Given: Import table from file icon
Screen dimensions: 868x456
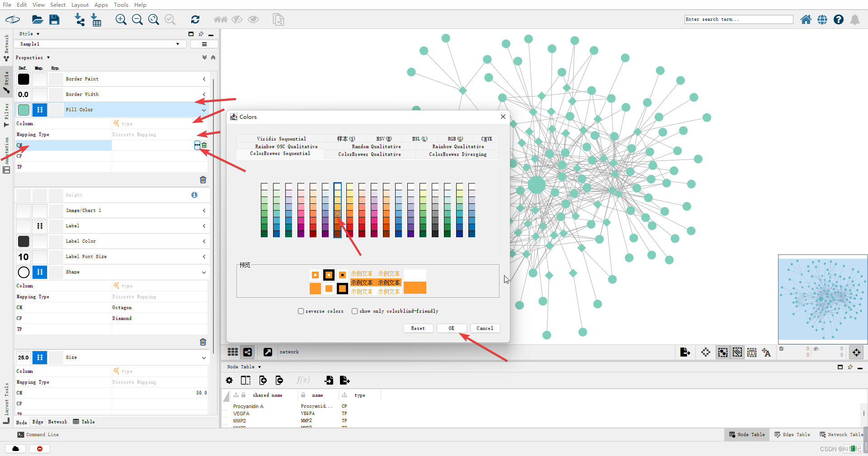Looking at the screenshot, I should 96,19.
